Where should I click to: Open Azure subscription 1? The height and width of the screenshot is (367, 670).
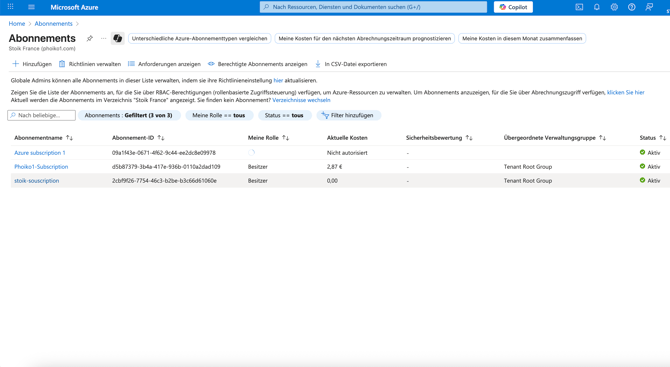[x=40, y=153]
